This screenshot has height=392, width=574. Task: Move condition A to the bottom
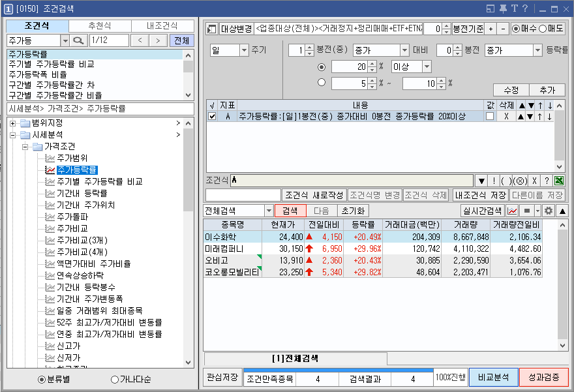(x=549, y=117)
